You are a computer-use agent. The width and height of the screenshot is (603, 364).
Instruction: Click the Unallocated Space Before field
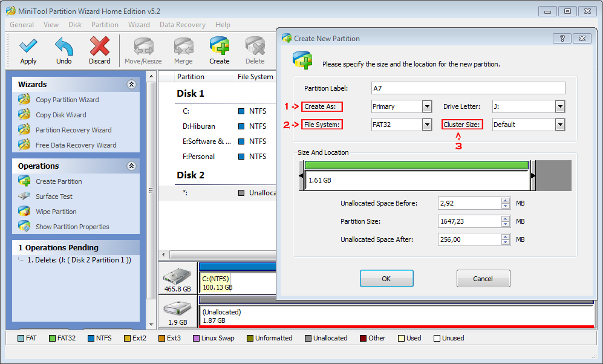coord(469,203)
